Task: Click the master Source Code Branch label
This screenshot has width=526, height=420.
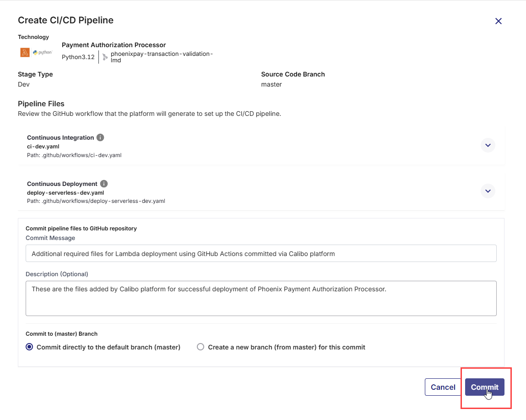Action: (x=271, y=84)
